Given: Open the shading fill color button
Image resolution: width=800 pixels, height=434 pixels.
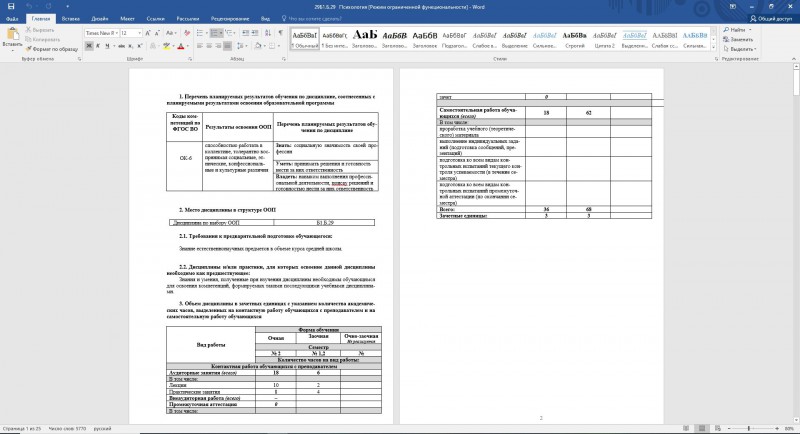Looking at the screenshot, I should [258, 46].
